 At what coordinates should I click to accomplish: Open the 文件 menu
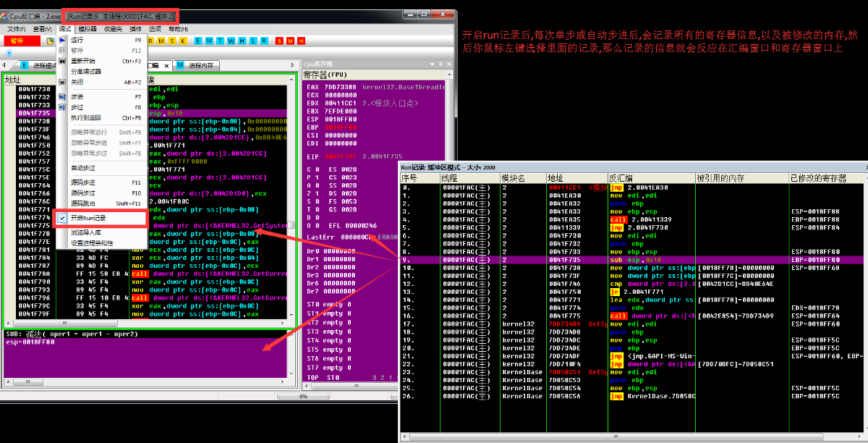17,29
